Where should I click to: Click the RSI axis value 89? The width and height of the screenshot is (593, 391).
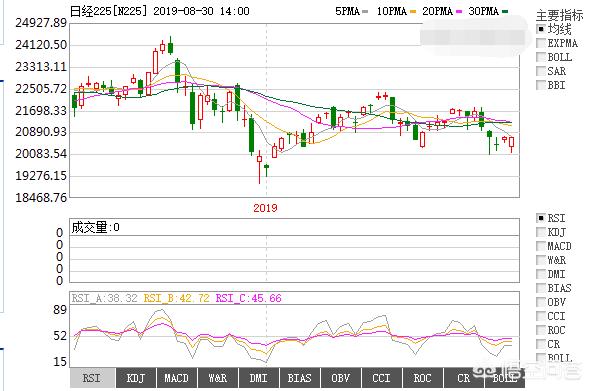point(60,310)
